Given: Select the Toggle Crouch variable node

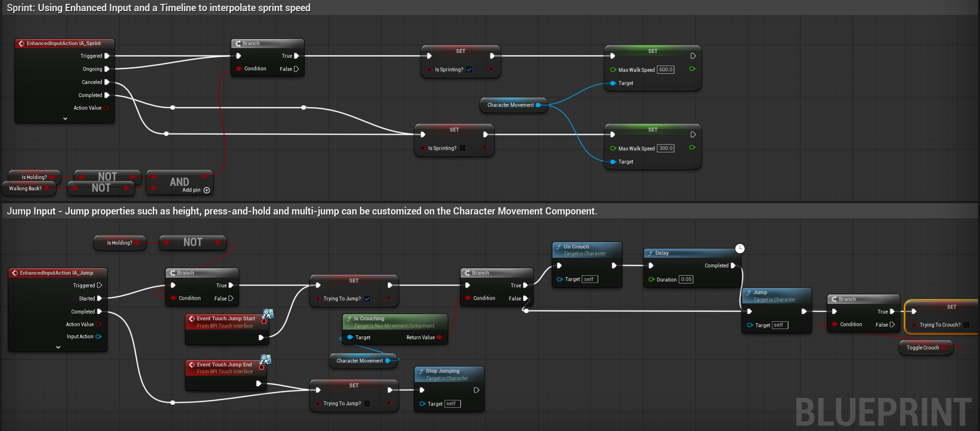Looking at the screenshot, I should click(x=926, y=348).
